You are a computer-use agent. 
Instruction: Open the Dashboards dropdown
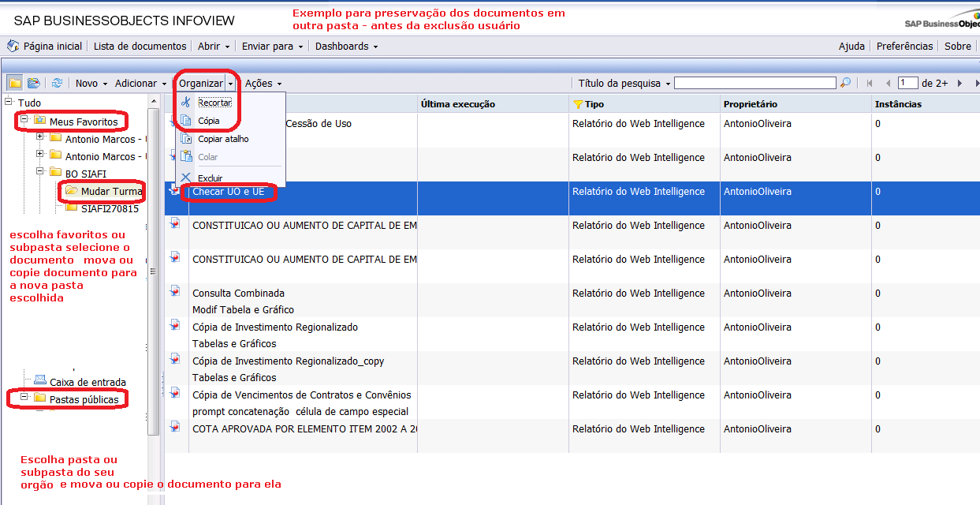click(347, 47)
